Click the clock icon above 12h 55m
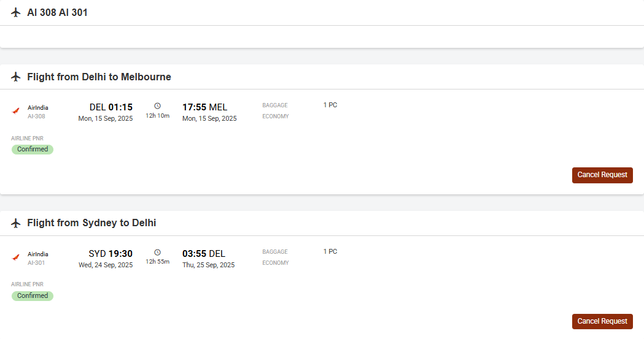644x339 pixels. coord(157,252)
